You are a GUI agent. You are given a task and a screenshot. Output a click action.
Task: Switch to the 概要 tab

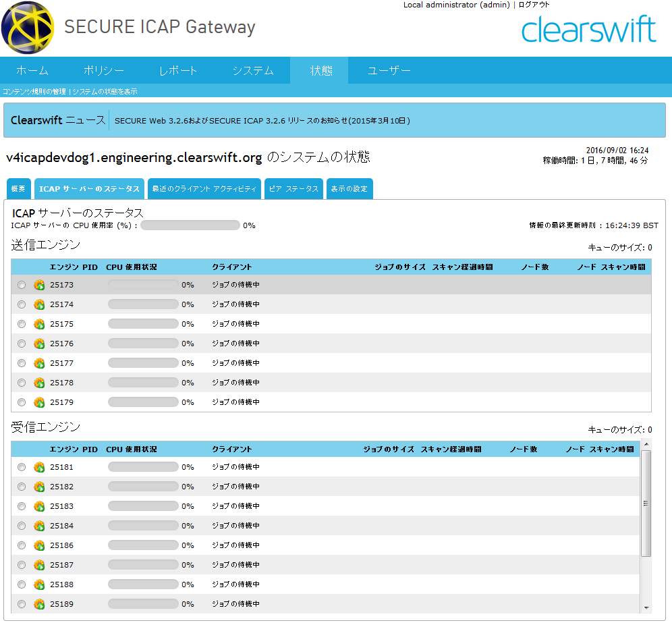tap(18, 188)
